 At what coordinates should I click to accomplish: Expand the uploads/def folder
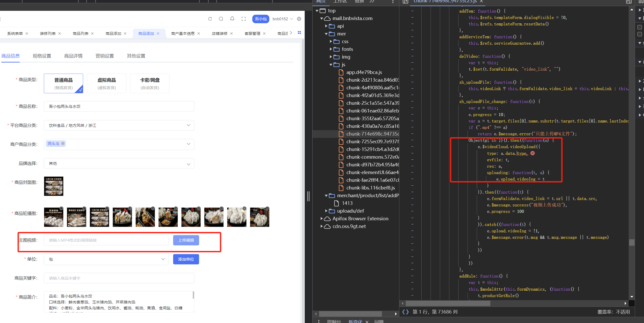tap(326, 211)
